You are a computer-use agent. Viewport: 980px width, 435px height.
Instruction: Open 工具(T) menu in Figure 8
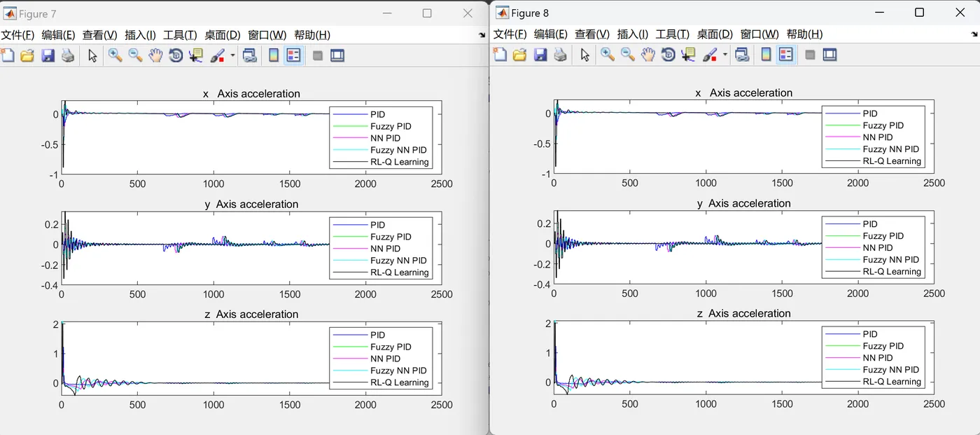point(672,34)
